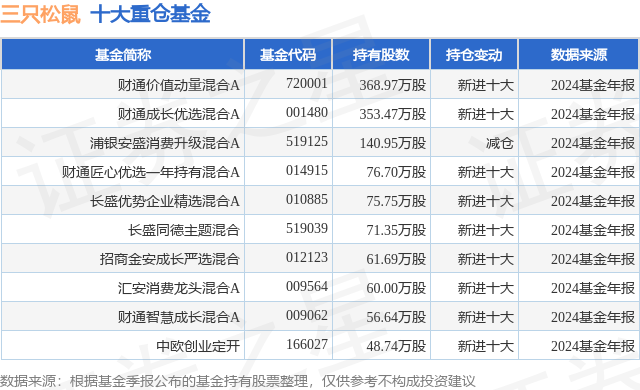Screen dimensions: 640x390
Task: Click fund code 519039
Action: pos(307,228)
